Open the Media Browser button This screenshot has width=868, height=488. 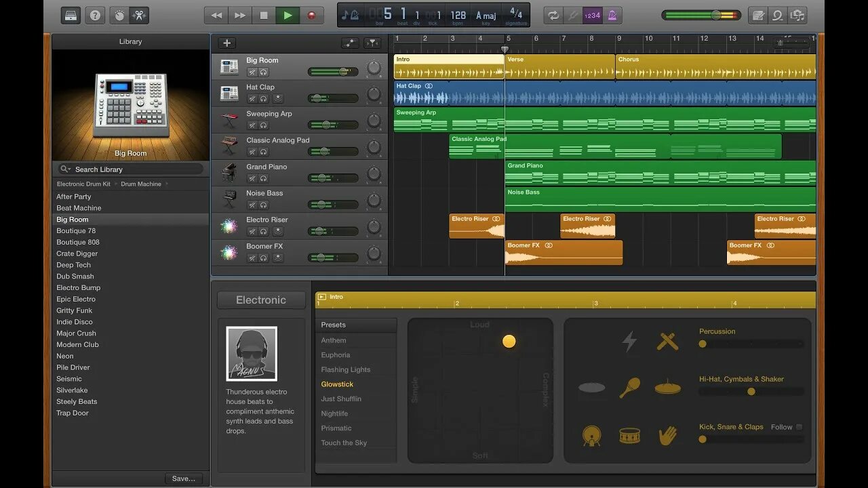point(797,15)
